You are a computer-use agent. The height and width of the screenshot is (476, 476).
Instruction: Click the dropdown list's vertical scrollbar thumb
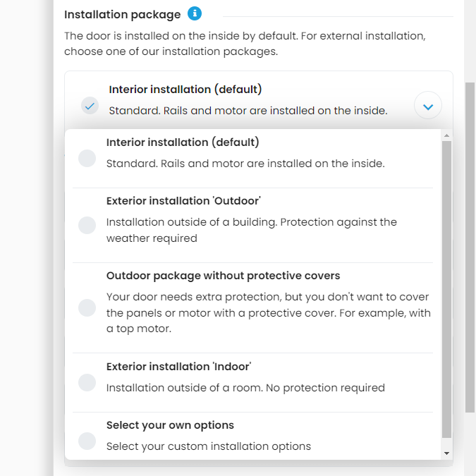pyautogui.click(x=446, y=289)
